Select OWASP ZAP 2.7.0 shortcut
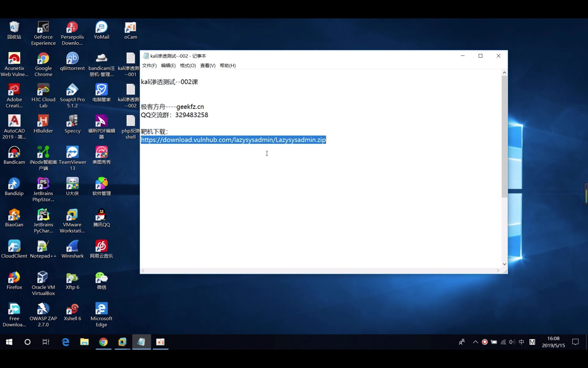 tap(43, 315)
